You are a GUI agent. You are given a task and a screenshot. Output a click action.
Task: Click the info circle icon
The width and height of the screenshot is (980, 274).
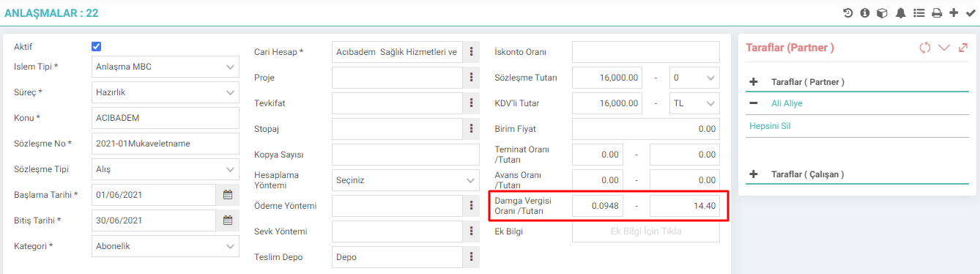[864, 12]
